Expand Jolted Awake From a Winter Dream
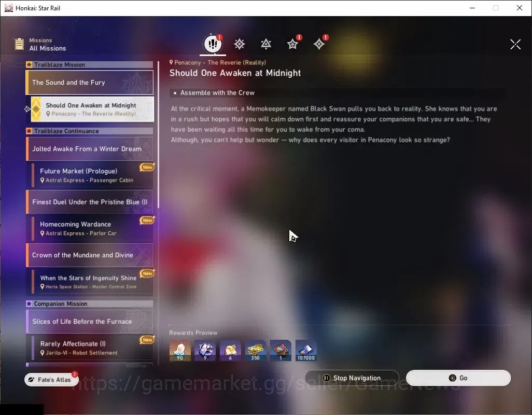 click(x=90, y=149)
